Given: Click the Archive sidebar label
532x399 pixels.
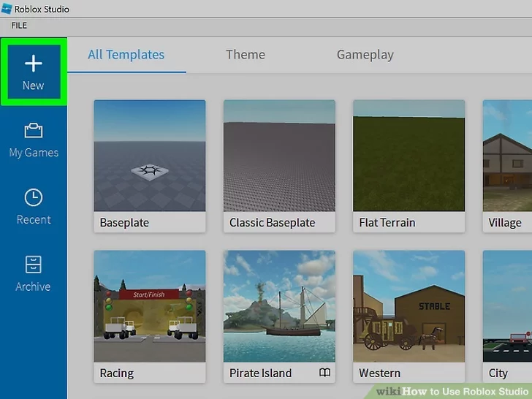Looking at the screenshot, I should coord(33,286).
